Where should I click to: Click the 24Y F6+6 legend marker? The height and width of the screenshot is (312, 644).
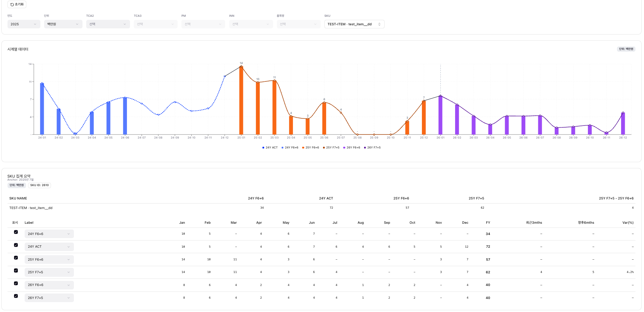[x=282, y=148]
